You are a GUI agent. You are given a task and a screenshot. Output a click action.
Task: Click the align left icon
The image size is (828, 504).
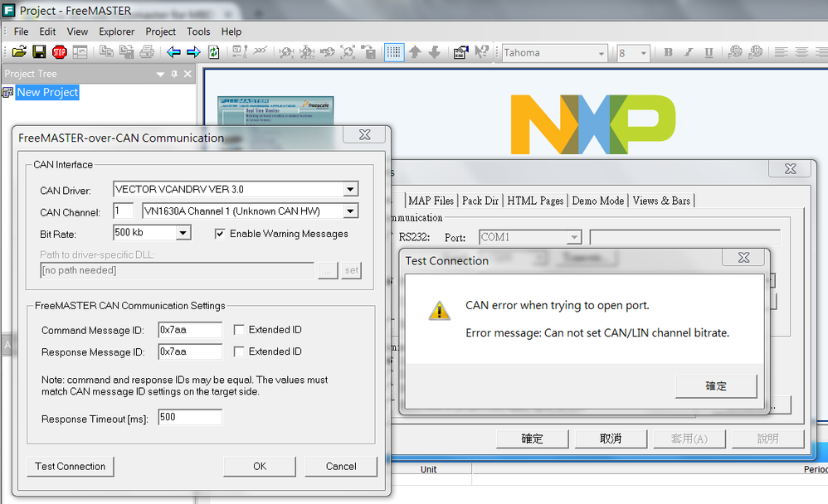782,52
